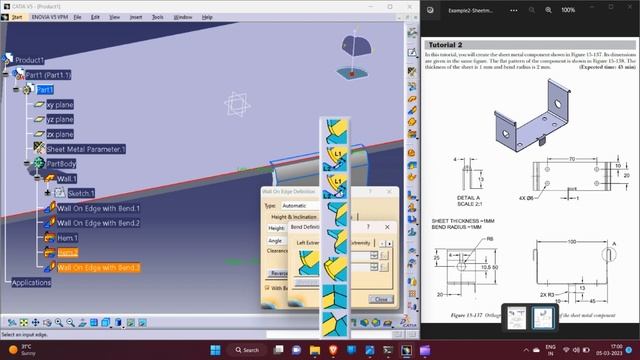Screen dimensions: 640x360
Task: Collapse the Wall.1 tree node
Action: 37,178
